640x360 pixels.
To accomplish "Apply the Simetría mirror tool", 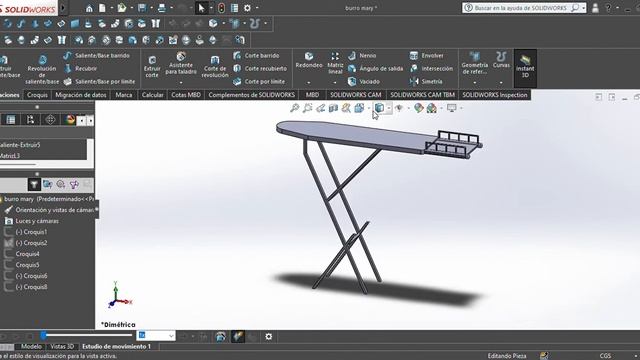I will point(426,82).
